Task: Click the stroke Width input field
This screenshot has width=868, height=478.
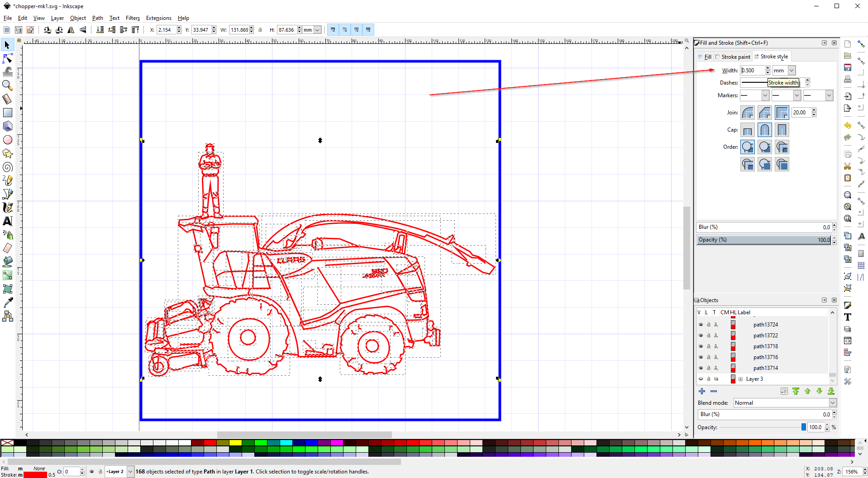Action: (x=753, y=71)
